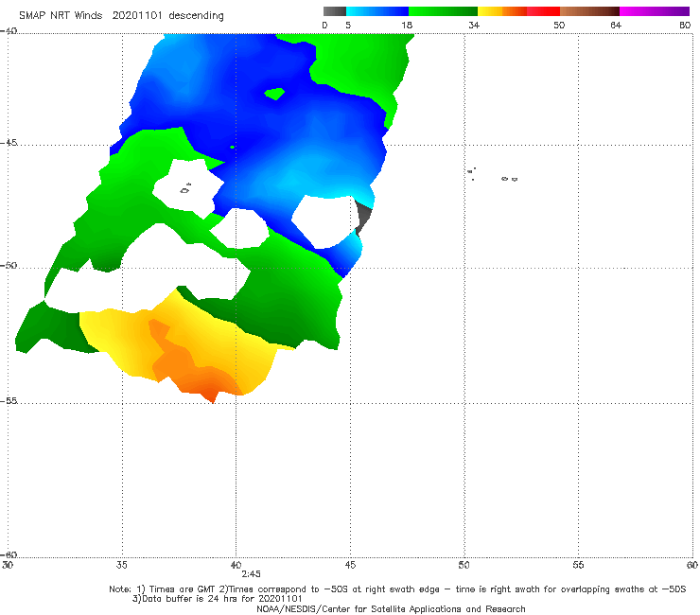Click the dark gray low-wind patch at the swath edge

point(363,217)
